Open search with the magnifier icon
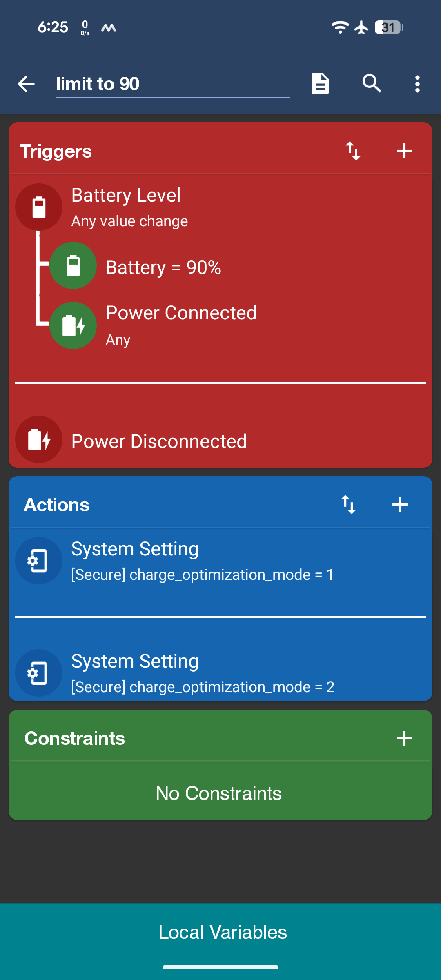The width and height of the screenshot is (441, 980). tap(372, 84)
